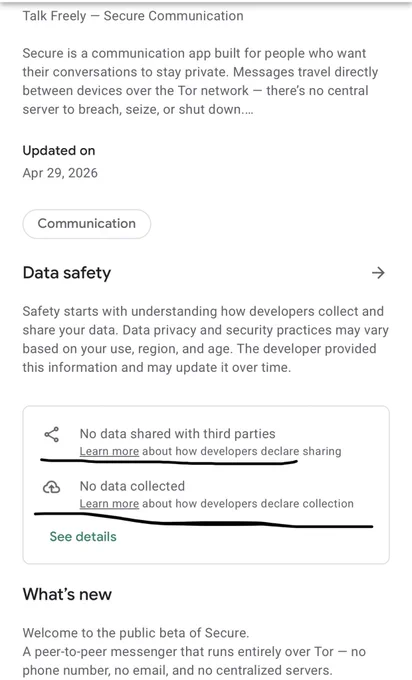Tap the Apr 29, 2026 update date
Viewport: 412px width, 680px height.
point(60,173)
